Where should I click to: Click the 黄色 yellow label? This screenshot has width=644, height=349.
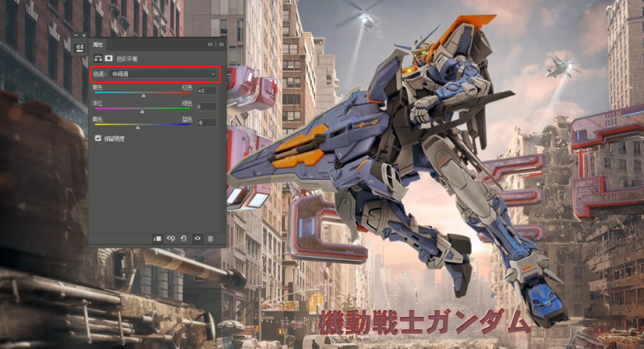(97, 119)
